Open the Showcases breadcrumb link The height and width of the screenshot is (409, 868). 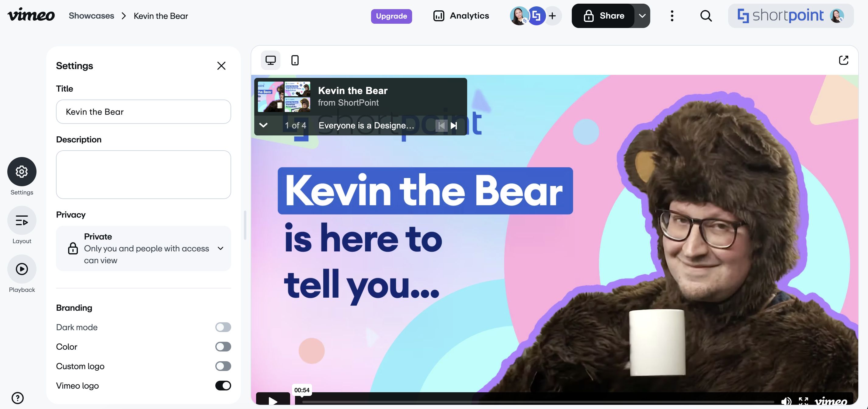click(91, 16)
